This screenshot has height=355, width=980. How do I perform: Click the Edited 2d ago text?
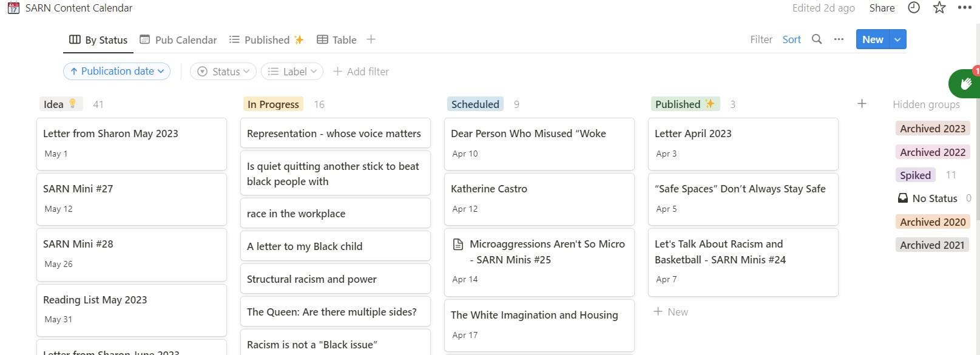823,8
